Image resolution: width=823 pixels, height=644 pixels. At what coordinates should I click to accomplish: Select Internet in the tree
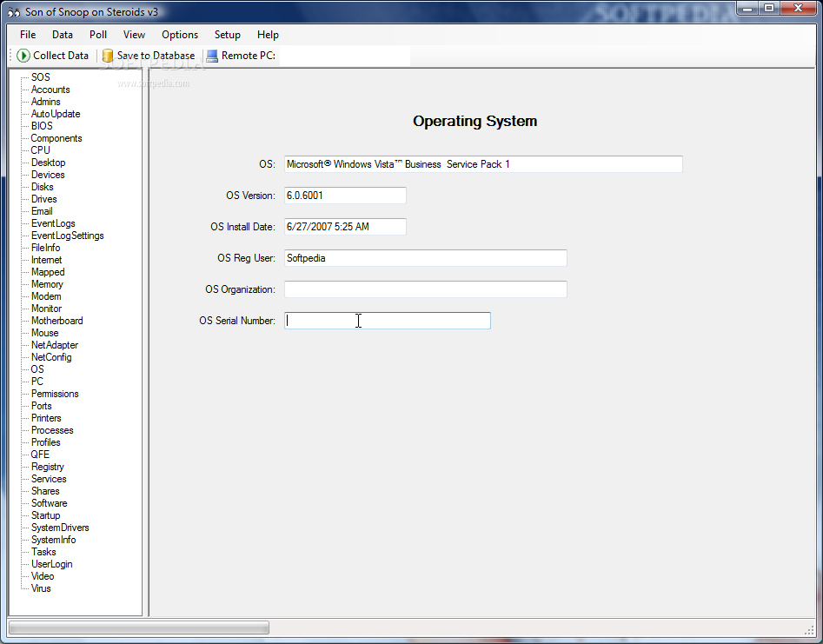click(x=46, y=260)
